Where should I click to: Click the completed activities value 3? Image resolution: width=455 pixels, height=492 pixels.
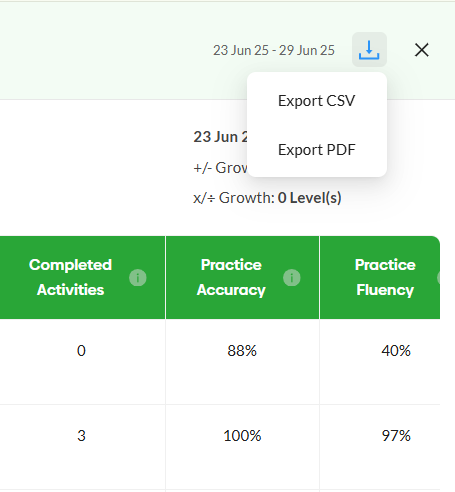click(x=81, y=436)
